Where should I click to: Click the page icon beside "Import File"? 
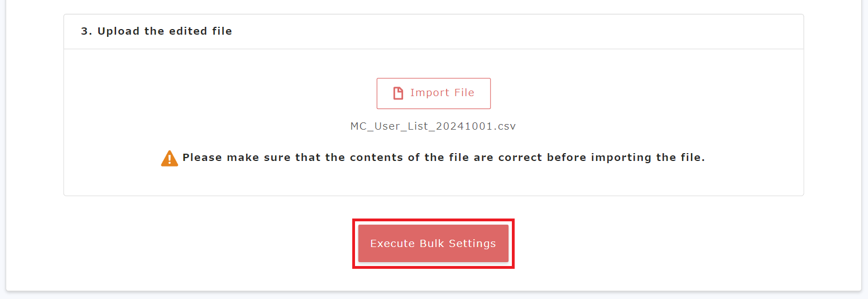coord(398,93)
